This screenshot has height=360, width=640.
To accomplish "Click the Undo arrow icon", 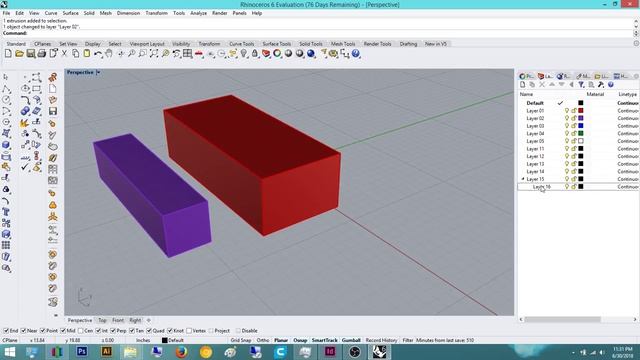I will pos(98,53).
